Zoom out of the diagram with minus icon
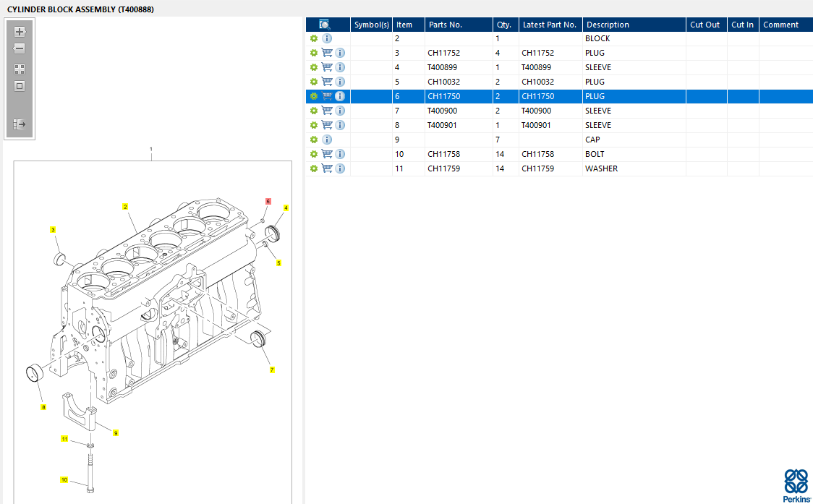 click(x=20, y=49)
